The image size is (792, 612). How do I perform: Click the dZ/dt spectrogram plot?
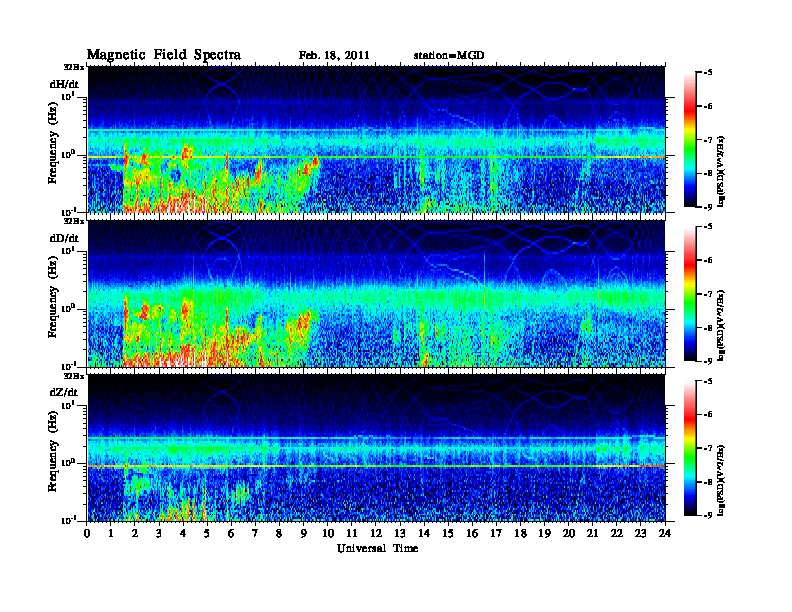click(x=376, y=447)
